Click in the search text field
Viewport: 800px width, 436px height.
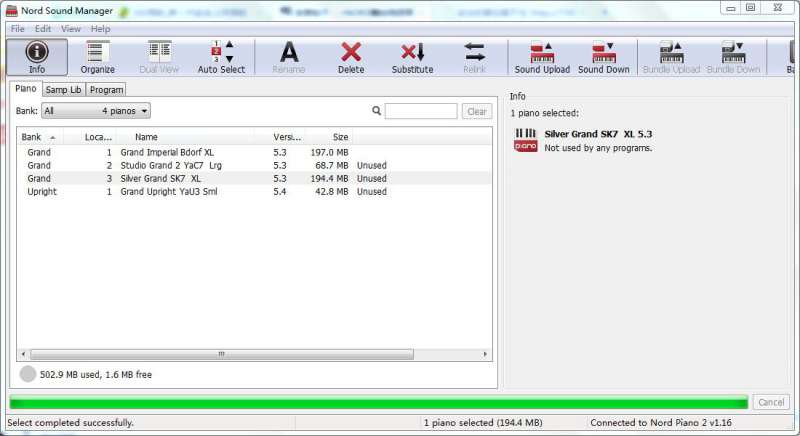(420, 112)
